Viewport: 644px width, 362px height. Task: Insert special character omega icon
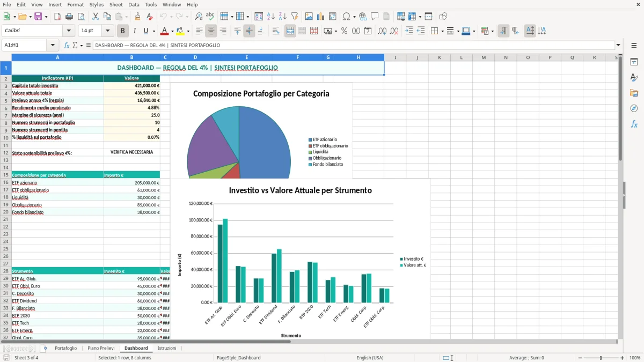346,17
